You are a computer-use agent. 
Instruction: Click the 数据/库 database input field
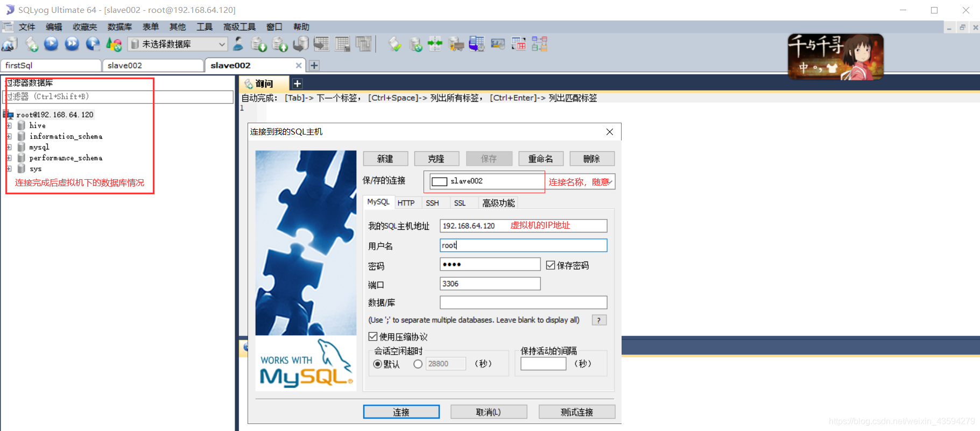coord(523,302)
